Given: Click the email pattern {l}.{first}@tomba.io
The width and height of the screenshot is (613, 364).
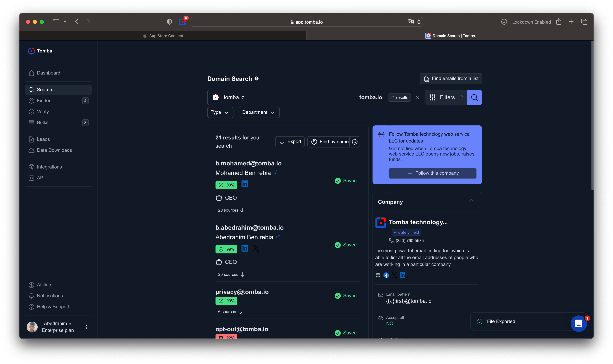Looking at the screenshot, I should 409,301.
